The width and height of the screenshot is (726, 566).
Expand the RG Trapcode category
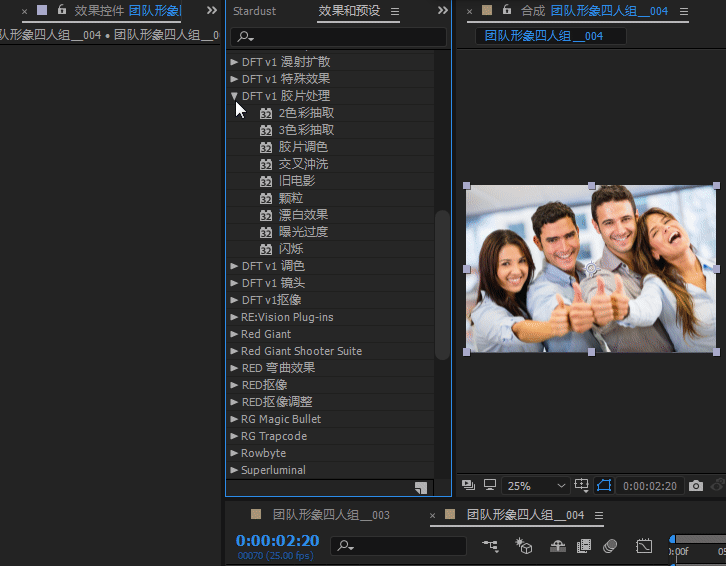point(234,436)
